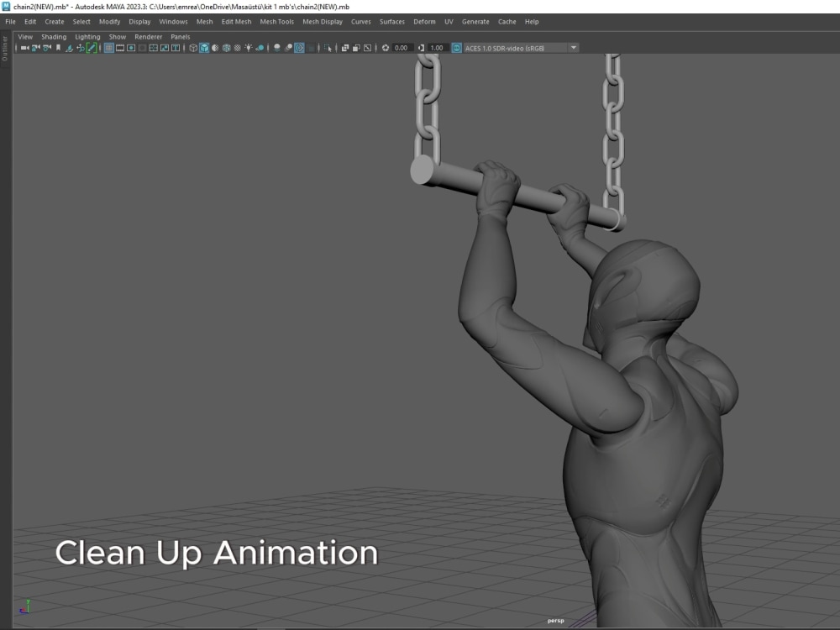Click the Motion Blur icon

288,48
